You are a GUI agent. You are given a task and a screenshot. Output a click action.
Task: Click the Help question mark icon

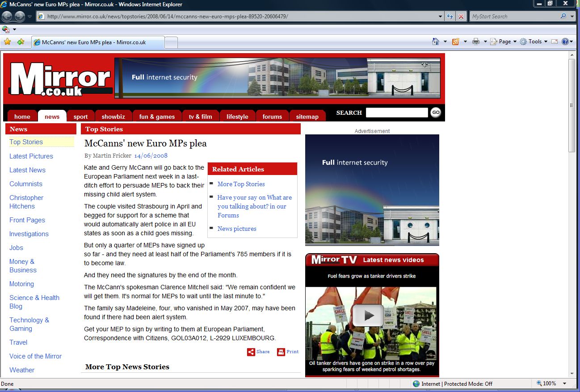pos(565,42)
